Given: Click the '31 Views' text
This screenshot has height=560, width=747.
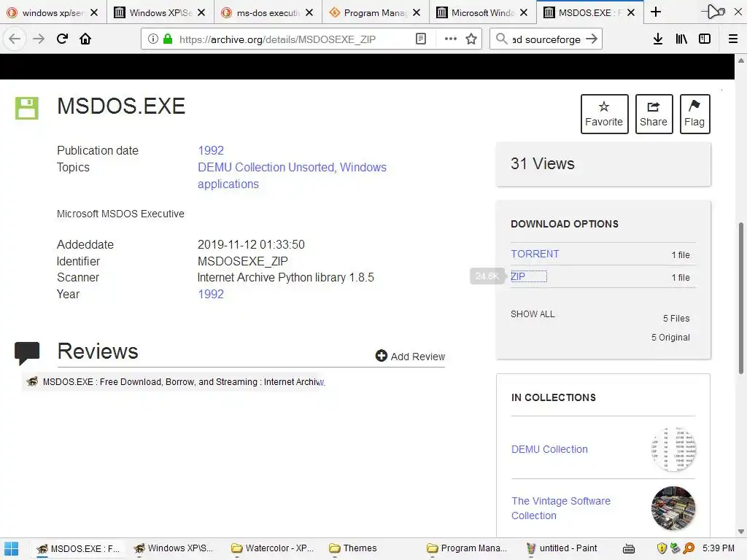Looking at the screenshot, I should click(x=543, y=164).
